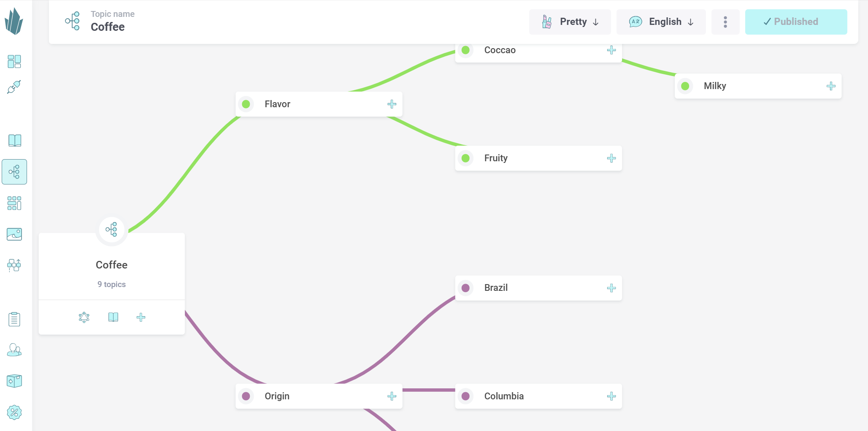Open the image gallery sidebar icon
868x431 pixels.
tap(14, 234)
